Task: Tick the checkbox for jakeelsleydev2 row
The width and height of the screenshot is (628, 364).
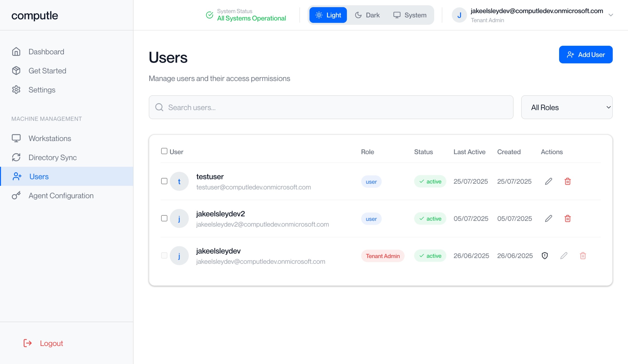Action: tap(164, 218)
